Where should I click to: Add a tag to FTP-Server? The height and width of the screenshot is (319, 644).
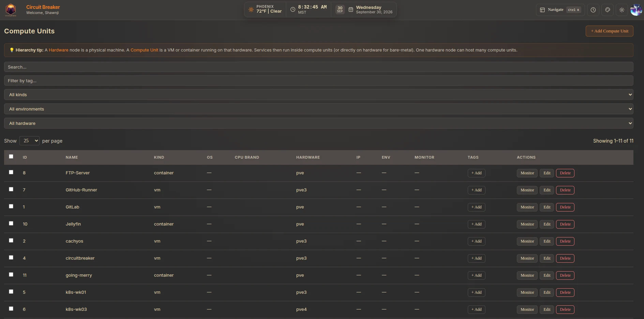pyautogui.click(x=476, y=173)
